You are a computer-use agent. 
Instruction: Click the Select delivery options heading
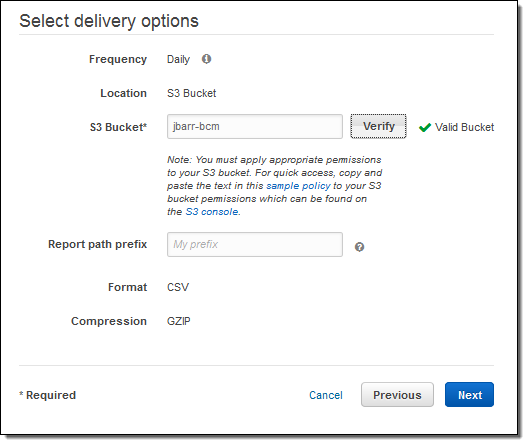(109, 21)
